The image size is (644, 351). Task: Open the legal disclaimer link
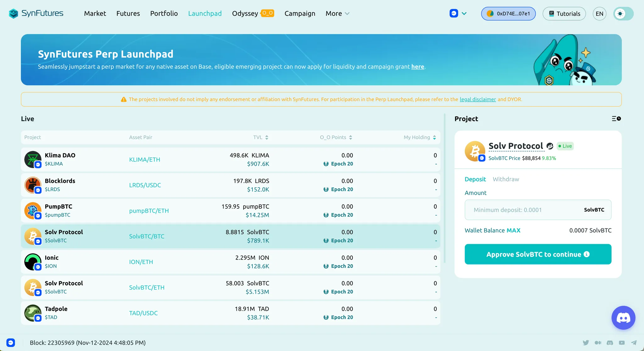tap(477, 99)
